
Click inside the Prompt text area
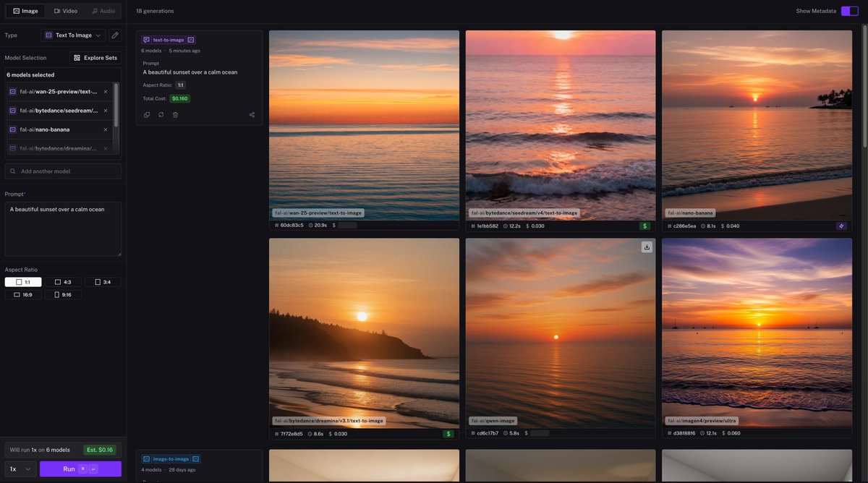63,228
